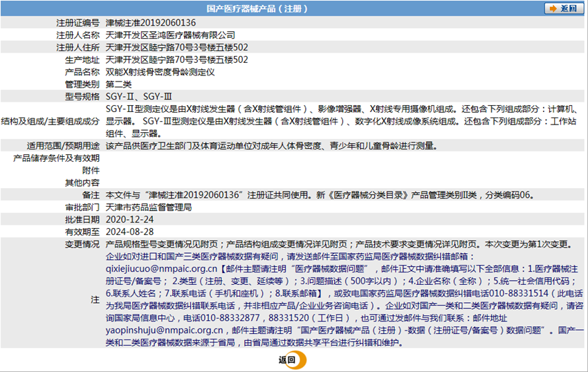Click the 生产地址 address value
The height and width of the screenshot is (372, 588).
tap(176, 60)
